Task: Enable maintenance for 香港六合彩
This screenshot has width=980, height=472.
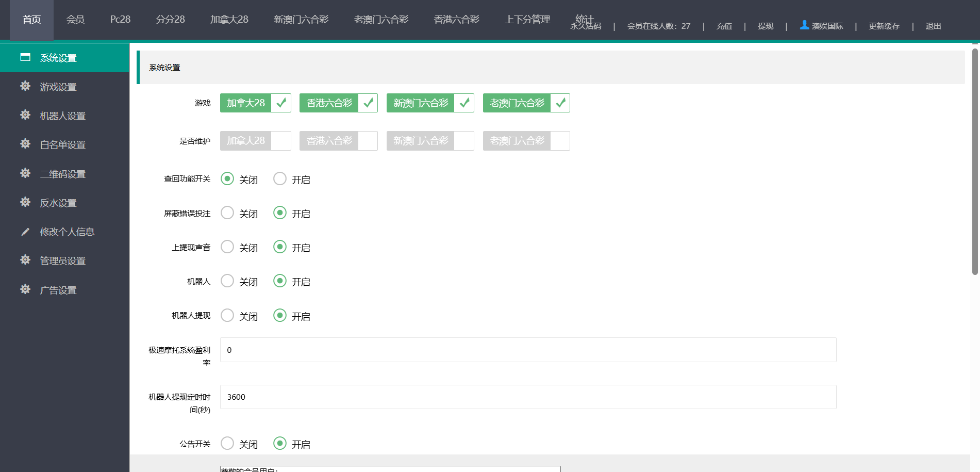Action: (x=368, y=141)
